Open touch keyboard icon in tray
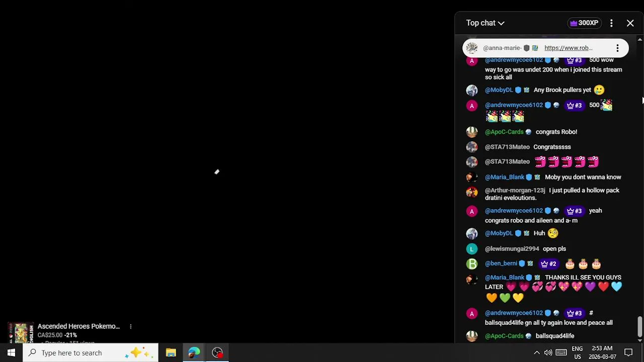 click(x=561, y=353)
